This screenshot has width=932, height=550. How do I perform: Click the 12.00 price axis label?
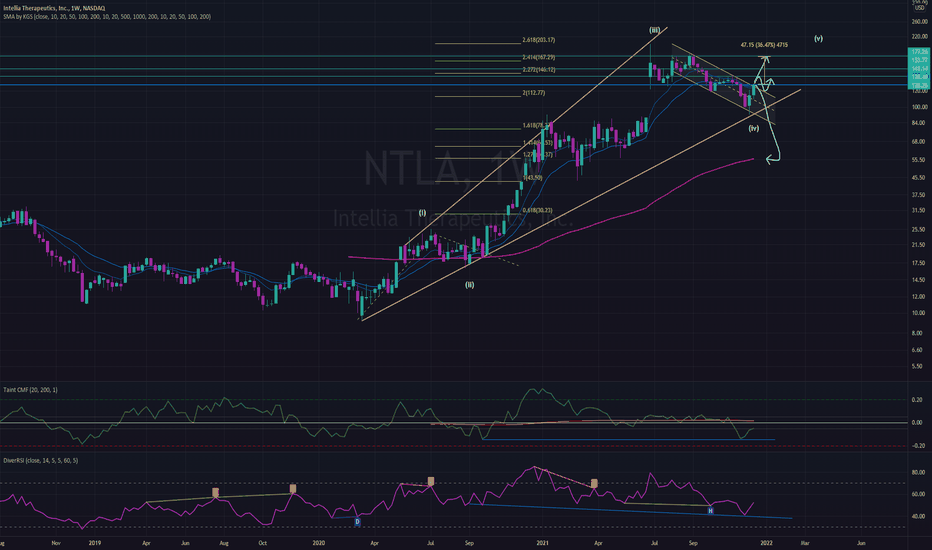(920, 297)
